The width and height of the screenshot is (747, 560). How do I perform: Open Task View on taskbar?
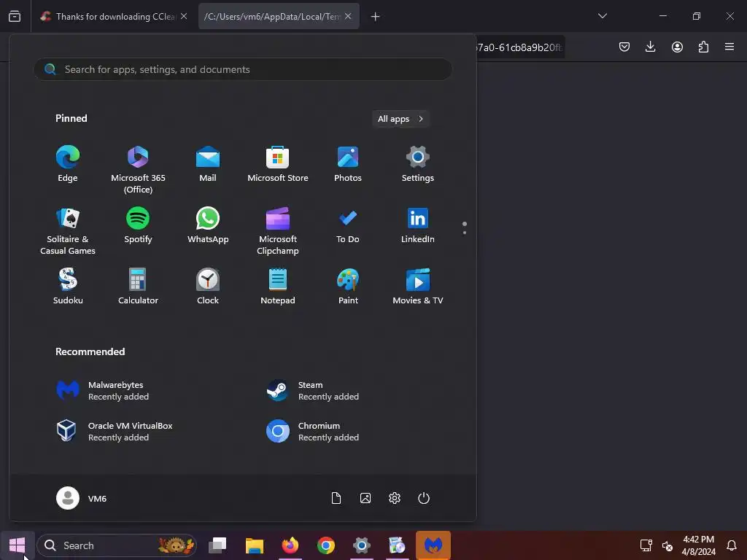click(x=217, y=545)
